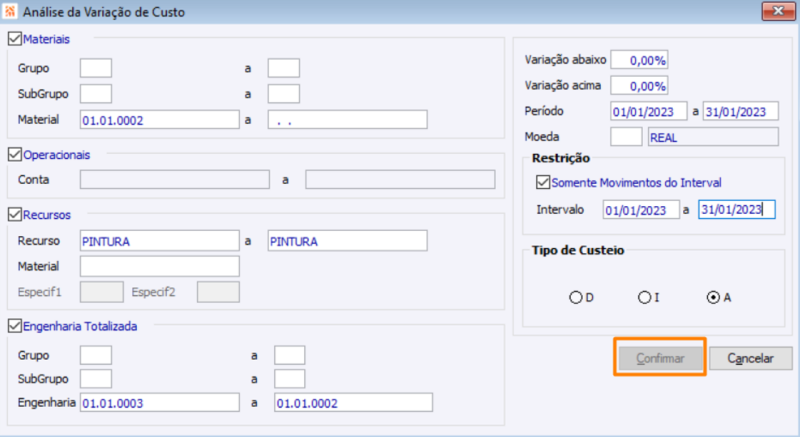800x437 pixels.
Task: Click the Conta start field
Action: [174, 179]
